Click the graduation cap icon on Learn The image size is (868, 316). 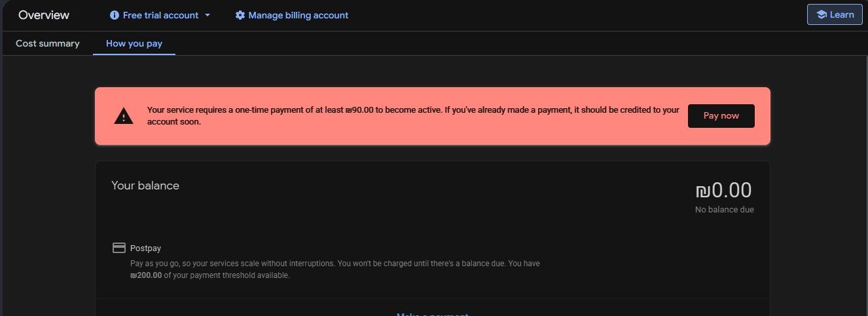point(822,14)
